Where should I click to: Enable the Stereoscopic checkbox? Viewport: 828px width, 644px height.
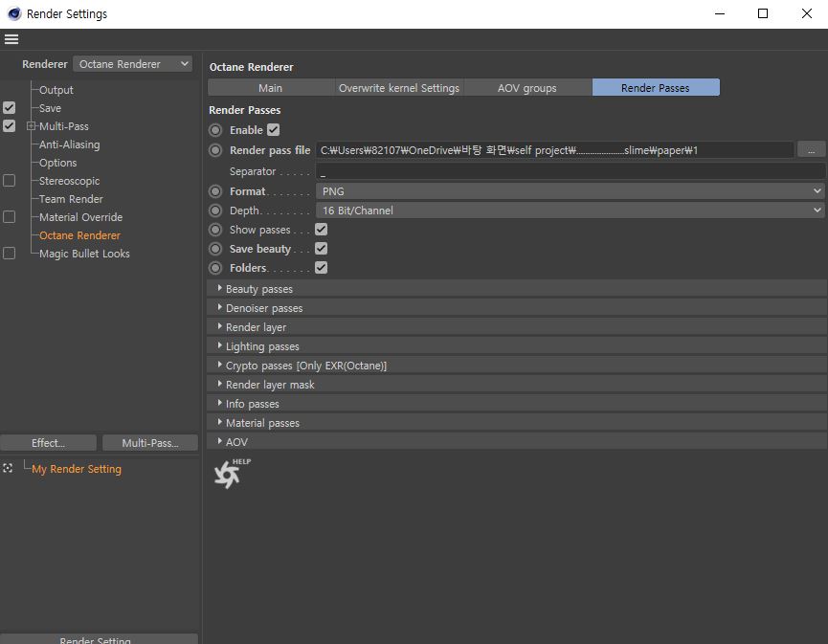[9, 181]
